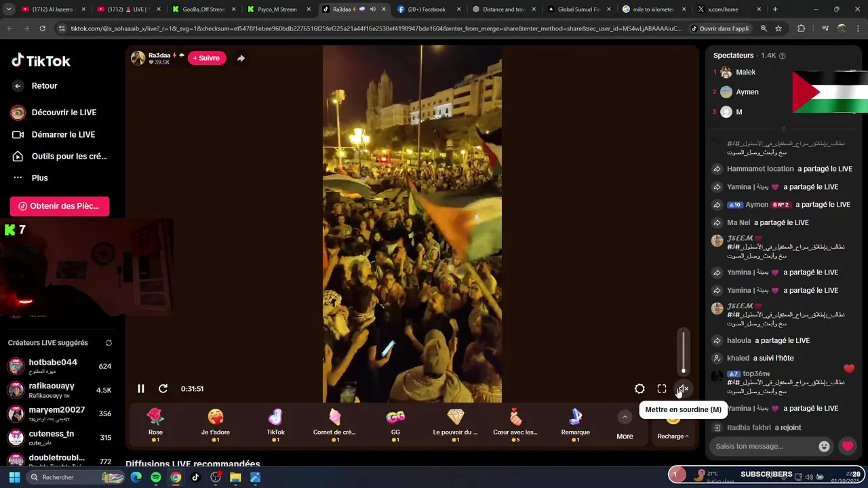Reload the live stream with refresh icon
The height and width of the screenshot is (488, 868).
(163, 388)
